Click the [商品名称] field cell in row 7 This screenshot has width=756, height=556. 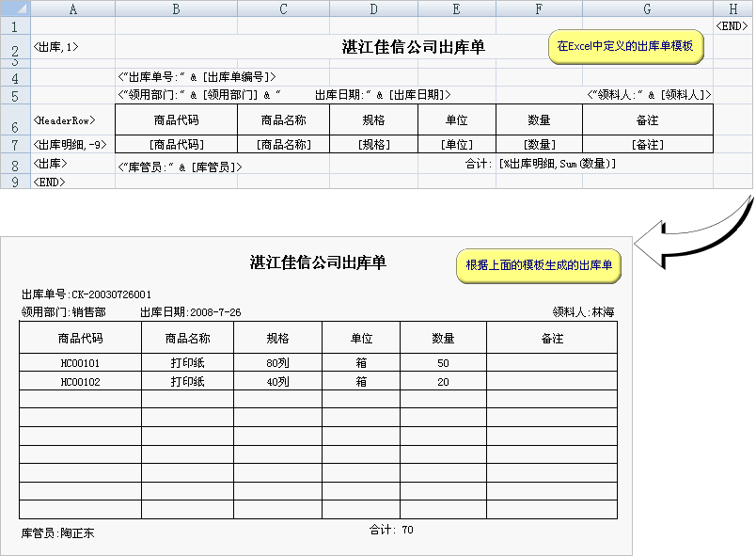click(x=284, y=144)
